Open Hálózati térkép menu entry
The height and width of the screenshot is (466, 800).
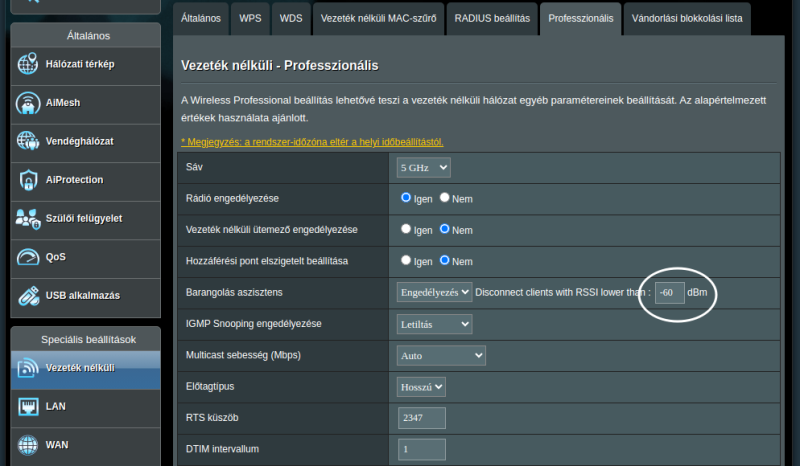pyautogui.click(x=86, y=66)
